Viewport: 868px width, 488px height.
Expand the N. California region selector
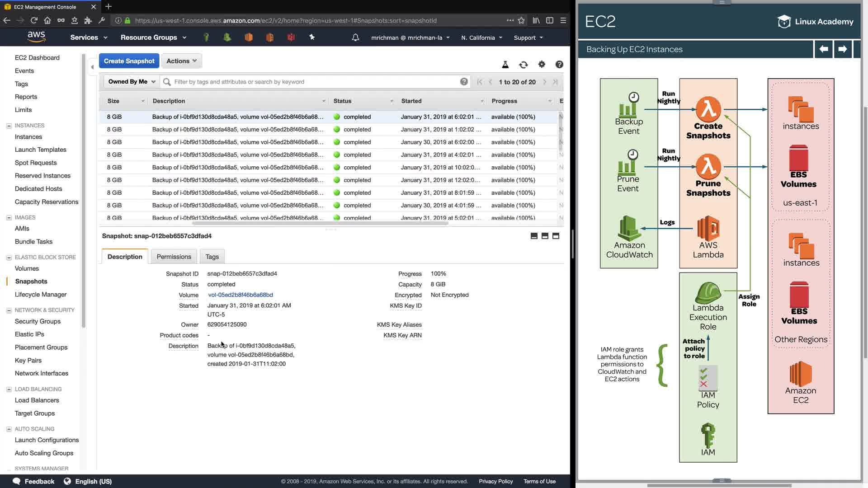481,38
